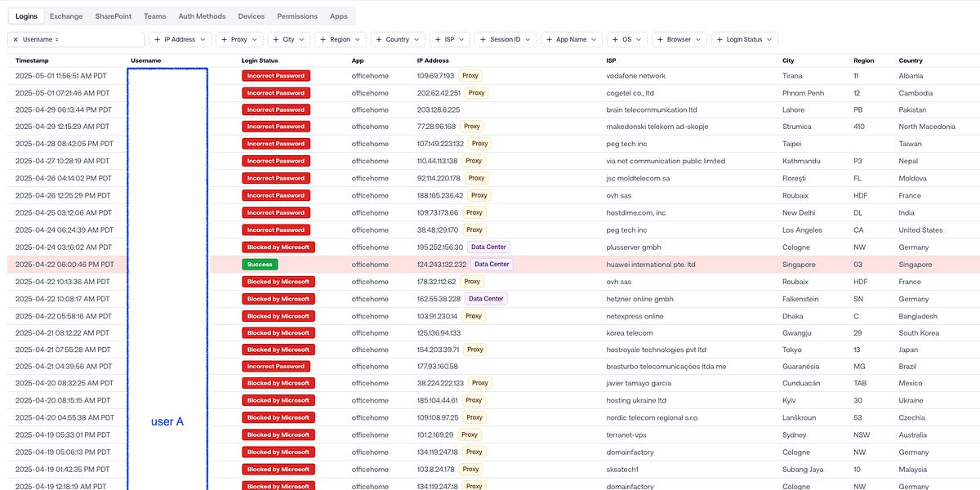Click the Incorrect Password badge in the Tirana row
980x490 pixels.
[x=277, y=76]
